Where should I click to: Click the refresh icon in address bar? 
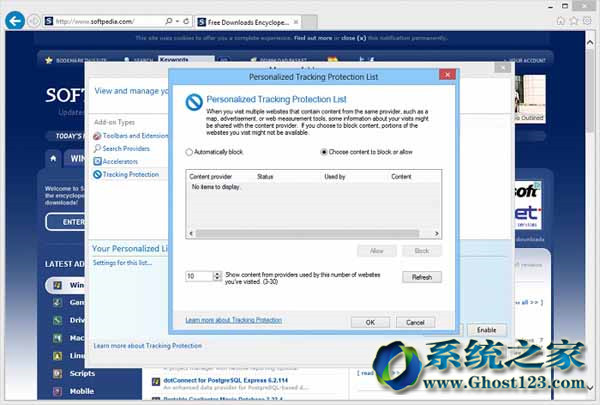[x=186, y=21]
